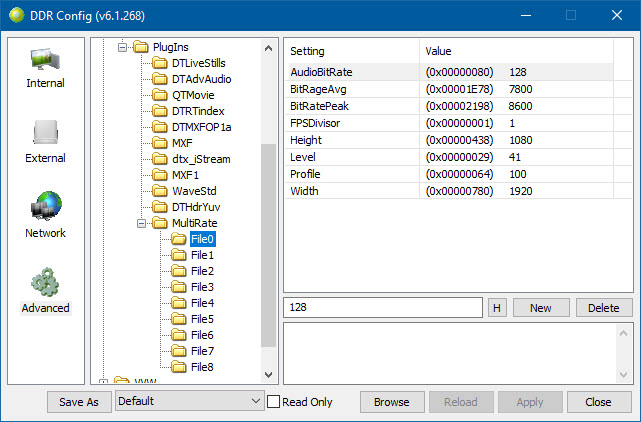The image size is (641, 422).
Task: Select the dtx_iStream folder icon
Action: click(159, 159)
